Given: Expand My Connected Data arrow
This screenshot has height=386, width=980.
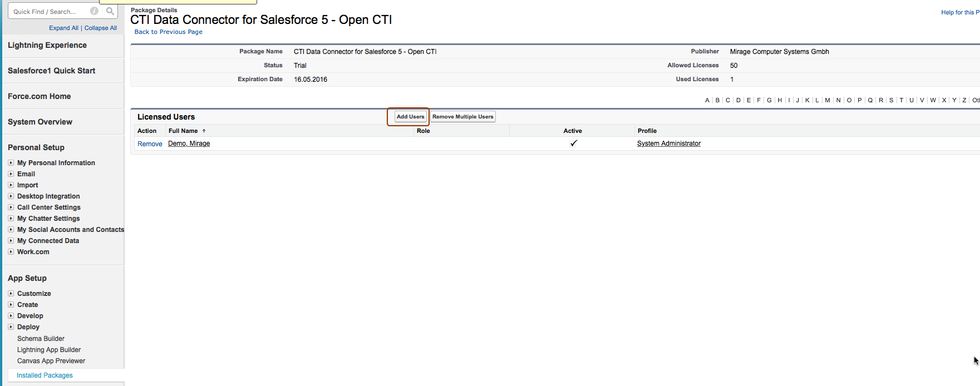Looking at the screenshot, I should pos(11,241).
